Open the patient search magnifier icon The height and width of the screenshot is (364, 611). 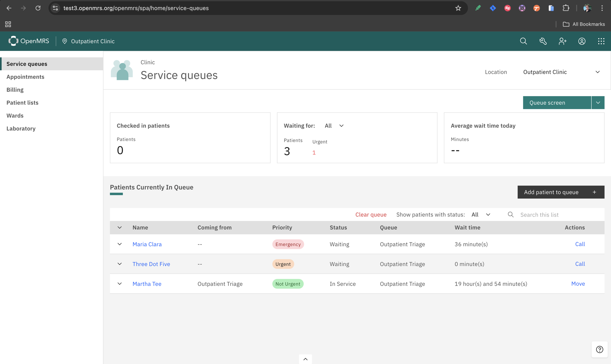pyautogui.click(x=523, y=41)
